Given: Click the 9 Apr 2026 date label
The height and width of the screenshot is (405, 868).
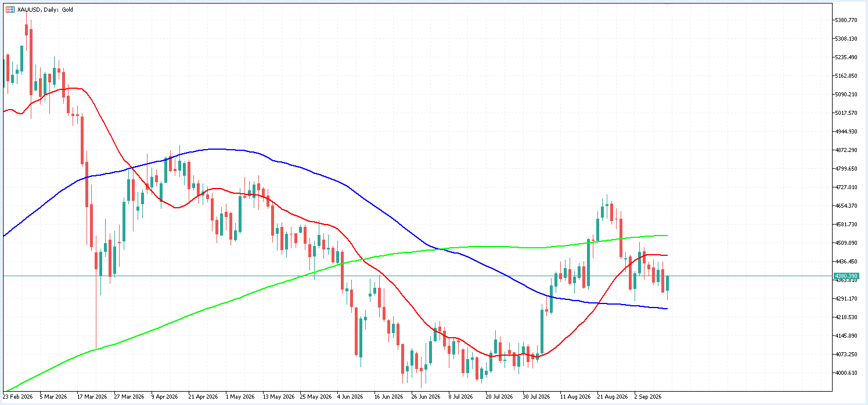Looking at the screenshot, I should pos(165,397).
